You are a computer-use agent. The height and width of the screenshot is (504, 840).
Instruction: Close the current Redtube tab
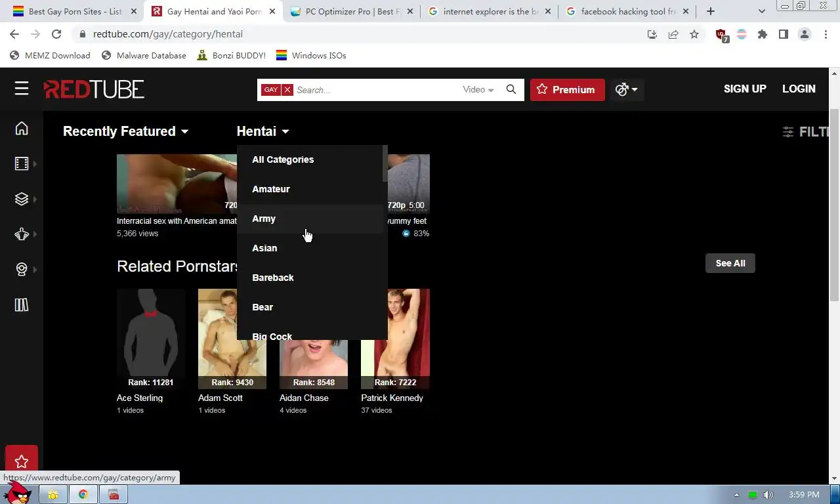click(272, 11)
